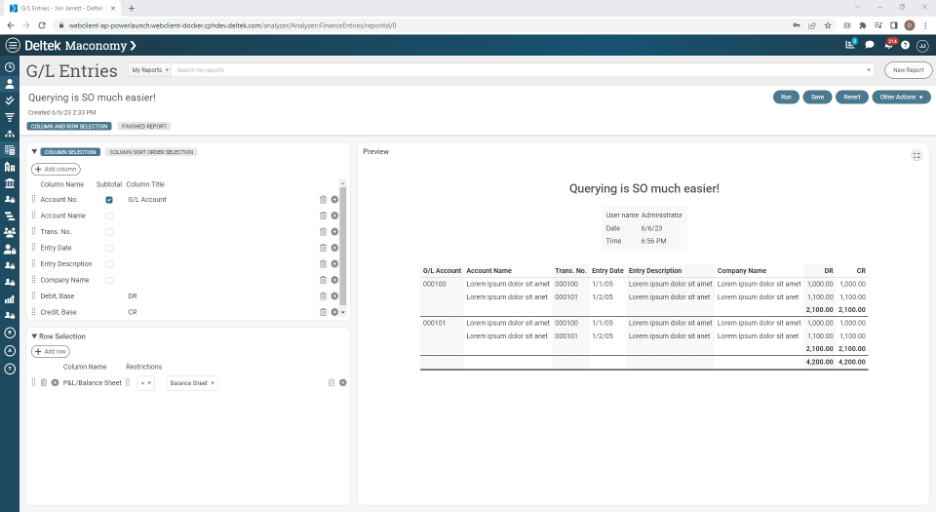Viewport: 936px width, 512px height.
Task: Open the chat messages icon in header
Action: [870, 45]
